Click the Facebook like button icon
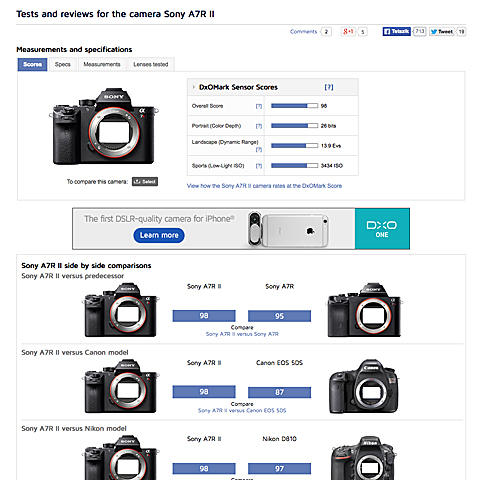Screen dimensions: 480x480 (x=396, y=31)
